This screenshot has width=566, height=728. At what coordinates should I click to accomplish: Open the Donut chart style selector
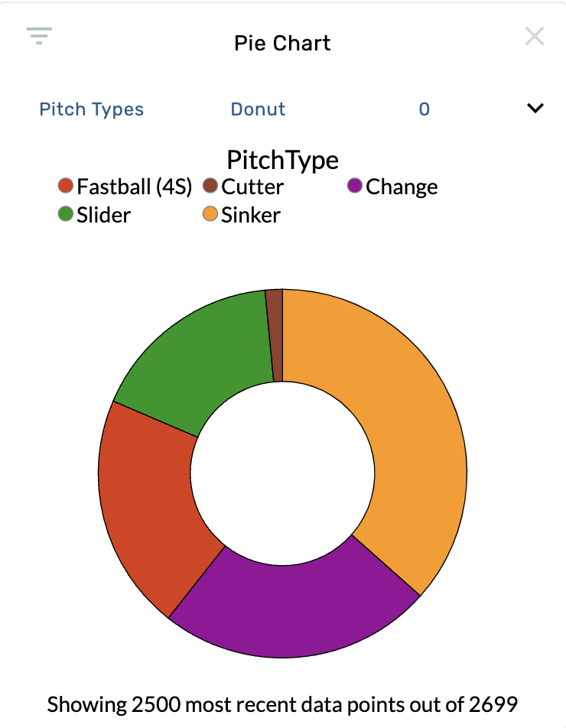(x=258, y=109)
